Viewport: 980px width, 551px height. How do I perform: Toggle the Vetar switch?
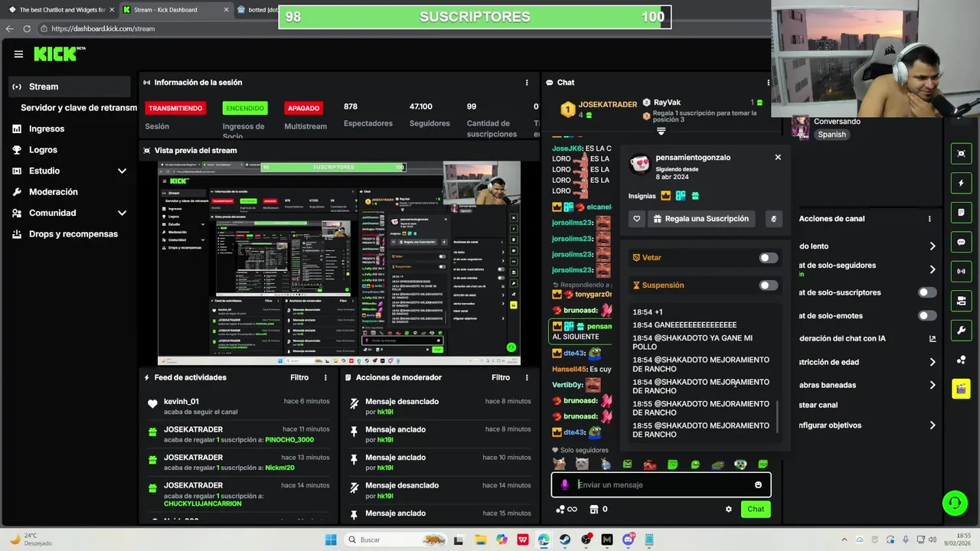tap(768, 258)
